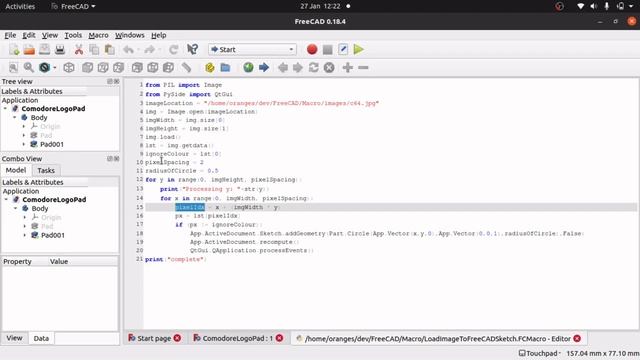This screenshot has height=360, width=640.
Task: Copy selection using the copy icon
Action: coord(94,50)
